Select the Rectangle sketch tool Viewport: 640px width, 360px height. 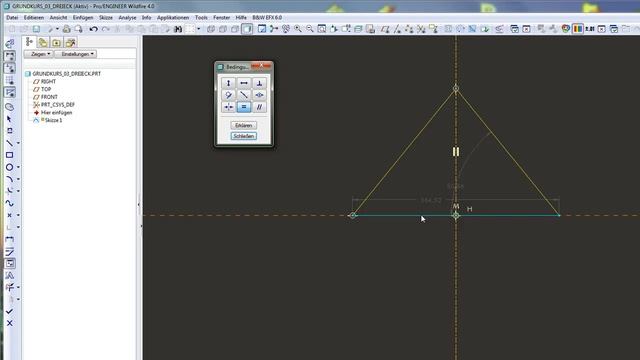[9, 155]
